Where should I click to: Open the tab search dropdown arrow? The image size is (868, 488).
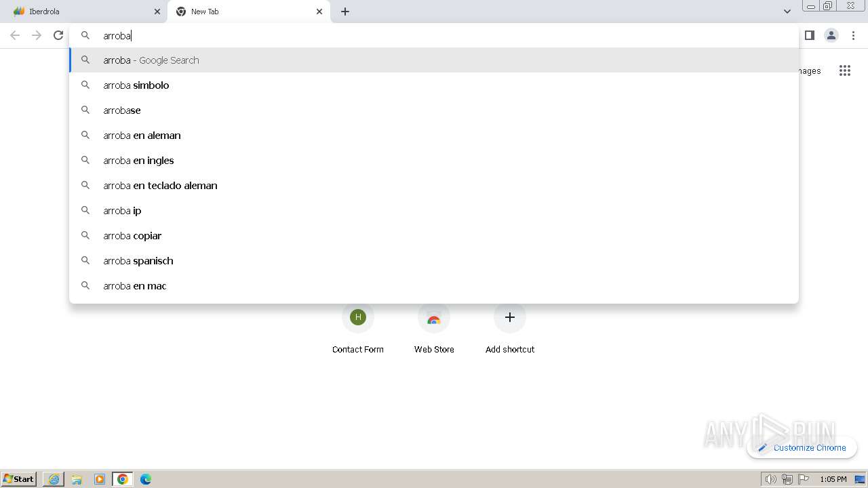(787, 12)
